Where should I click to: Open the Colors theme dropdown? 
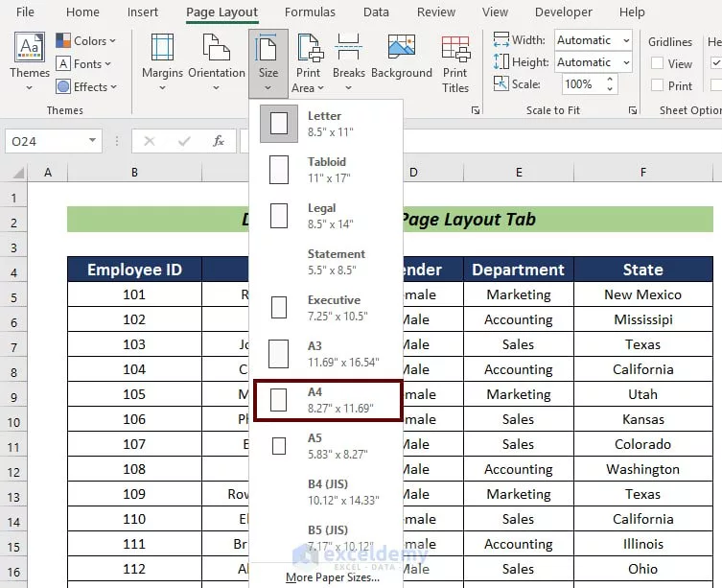pyautogui.click(x=85, y=40)
